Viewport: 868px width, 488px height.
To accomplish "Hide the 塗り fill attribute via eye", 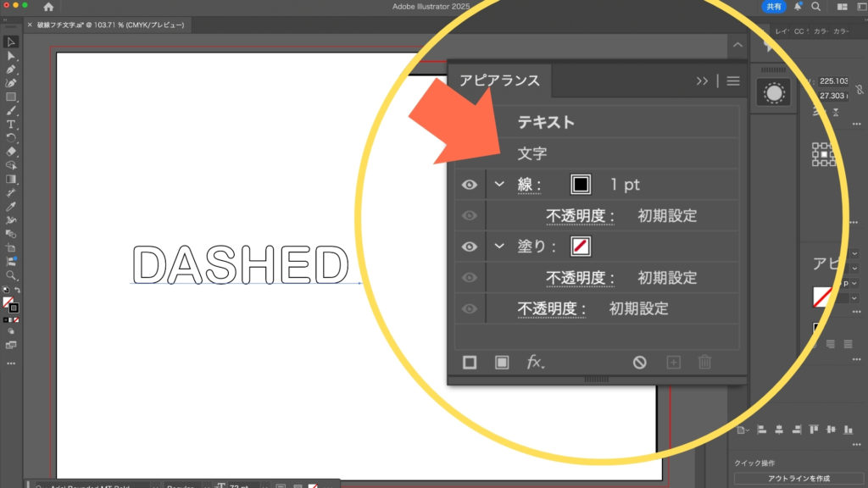I will point(469,247).
